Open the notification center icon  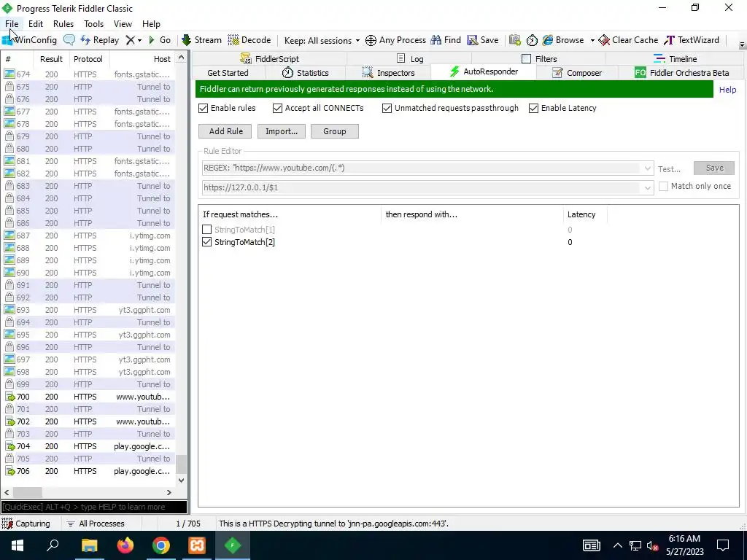723,545
